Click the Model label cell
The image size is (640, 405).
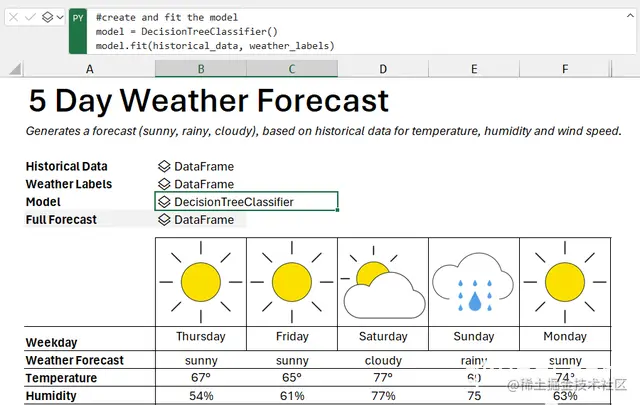(x=43, y=202)
